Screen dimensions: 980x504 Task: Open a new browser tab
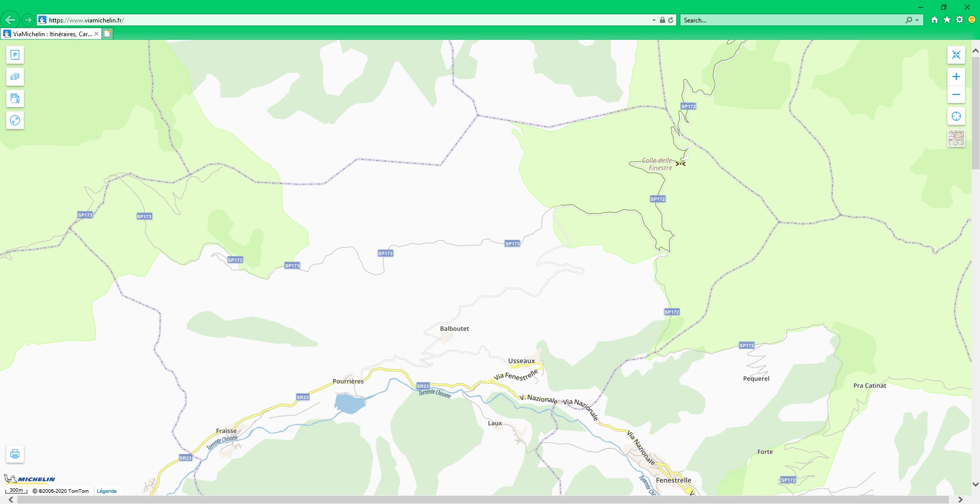click(107, 34)
